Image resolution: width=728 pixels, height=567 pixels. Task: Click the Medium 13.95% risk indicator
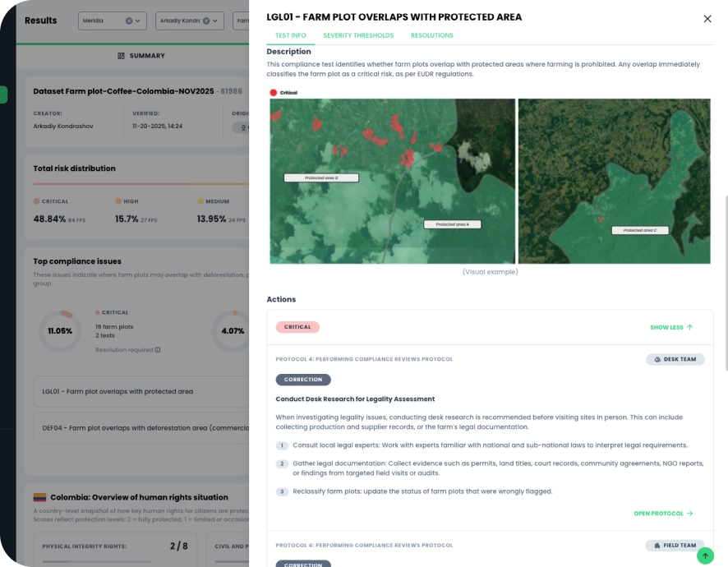(221, 213)
